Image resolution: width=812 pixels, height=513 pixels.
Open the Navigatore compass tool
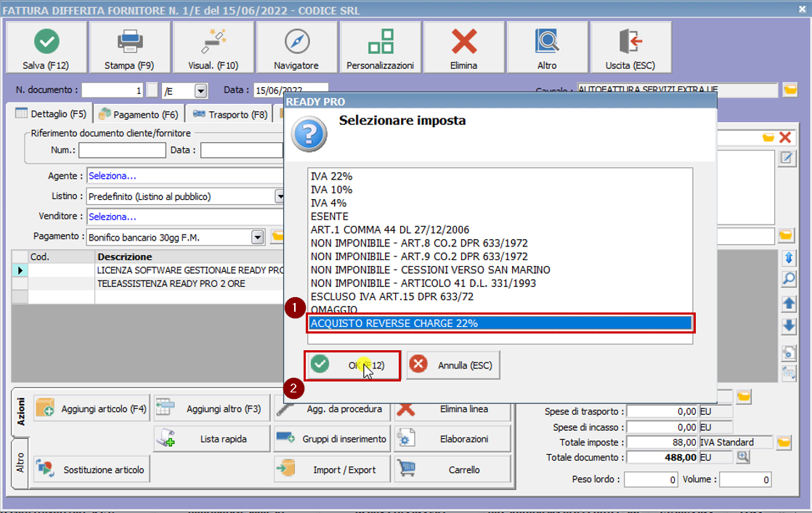click(x=297, y=47)
